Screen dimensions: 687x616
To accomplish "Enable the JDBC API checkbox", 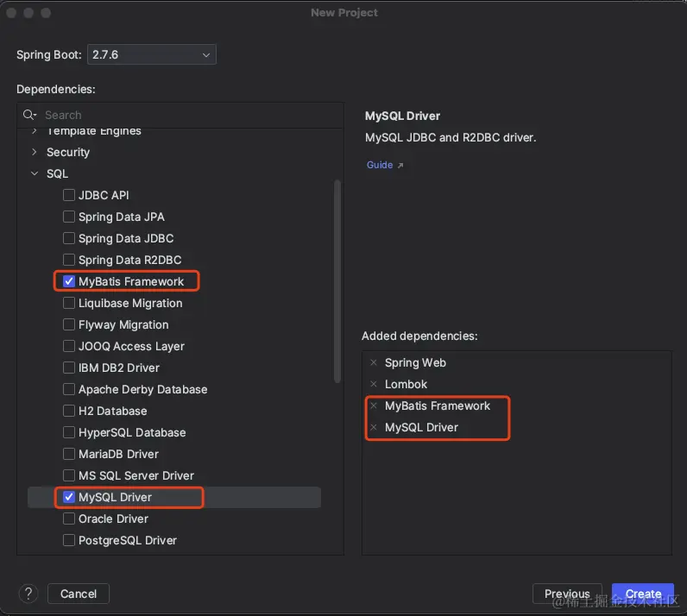I will [x=69, y=195].
